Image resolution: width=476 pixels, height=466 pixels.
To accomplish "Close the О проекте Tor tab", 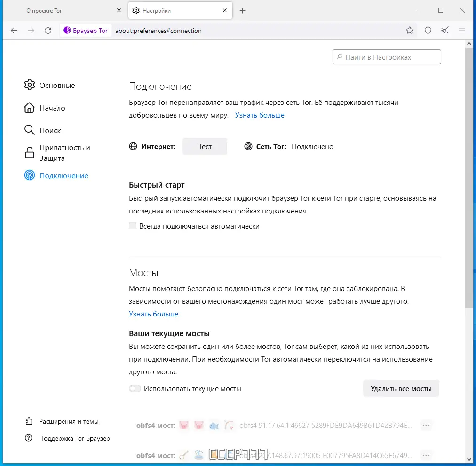I will click(119, 11).
